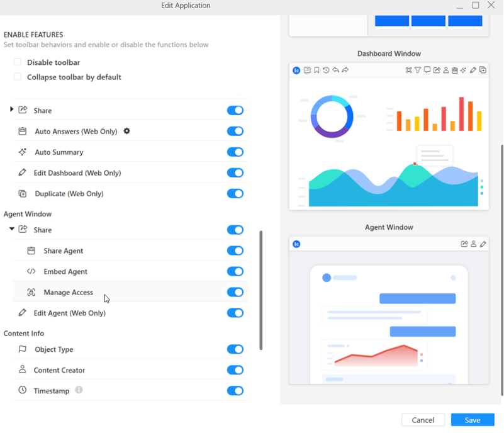Image resolution: width=504 pixels, height=433 pixels.
Task: Click the Object Type flag icon
Action: tap(23, 349)
